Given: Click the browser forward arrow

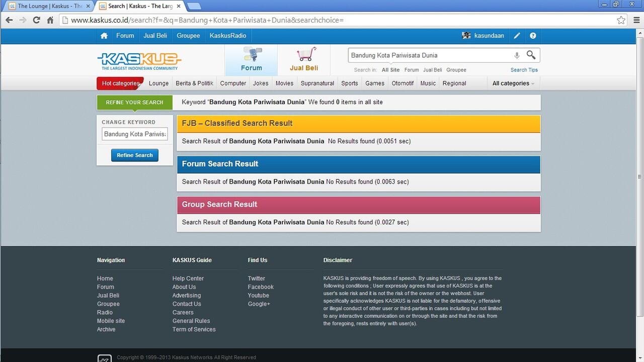Looking at the screenshot, I should 23,20.
